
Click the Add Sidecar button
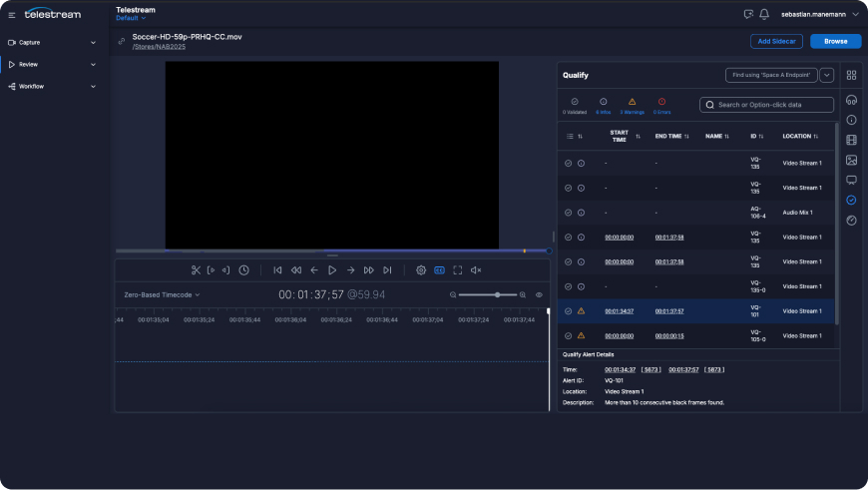tap(776, 41)
